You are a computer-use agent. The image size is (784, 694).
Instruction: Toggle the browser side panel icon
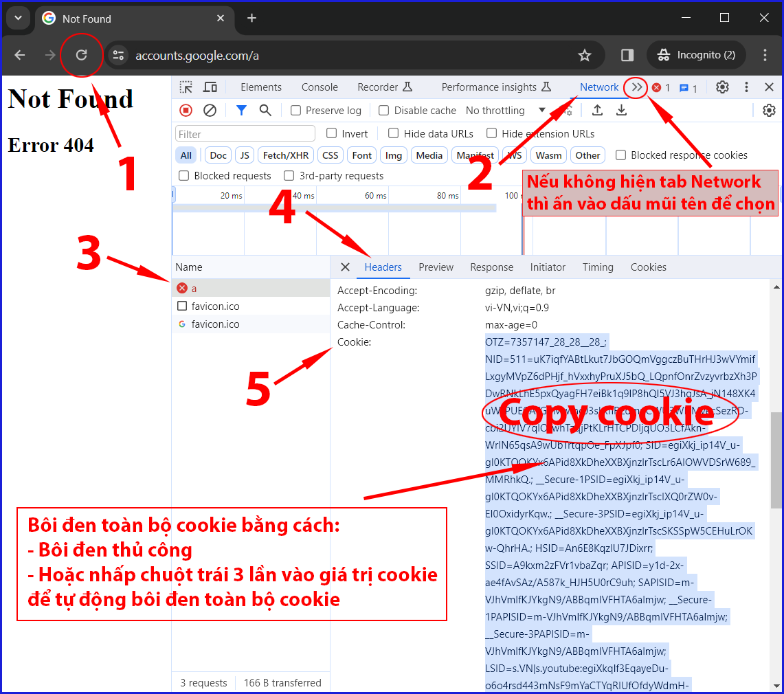pos(627,55)
